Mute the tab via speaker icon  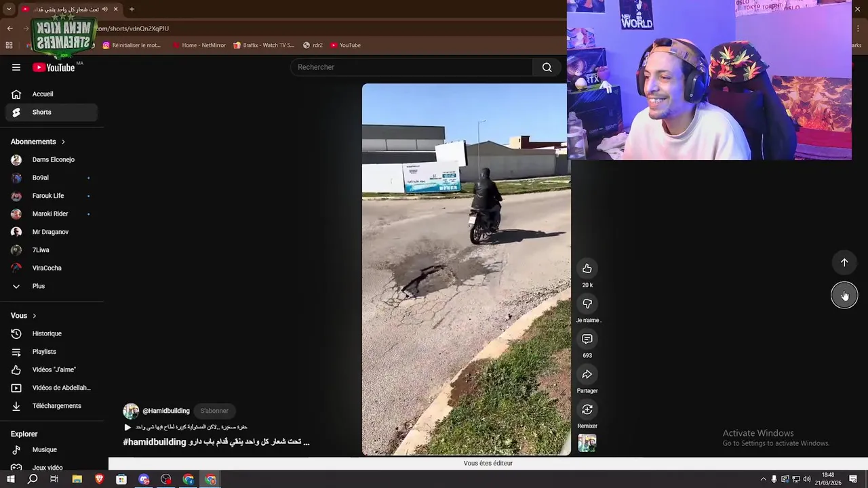pos(104,9)
